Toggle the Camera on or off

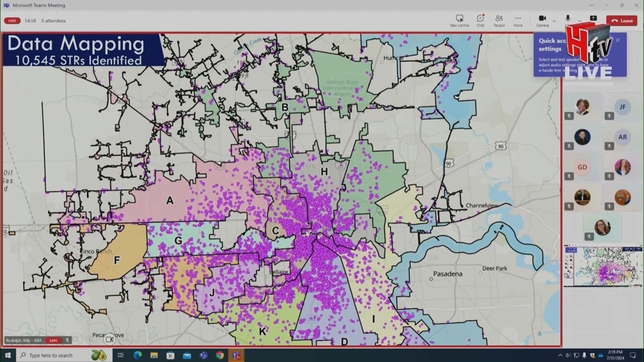542,20
